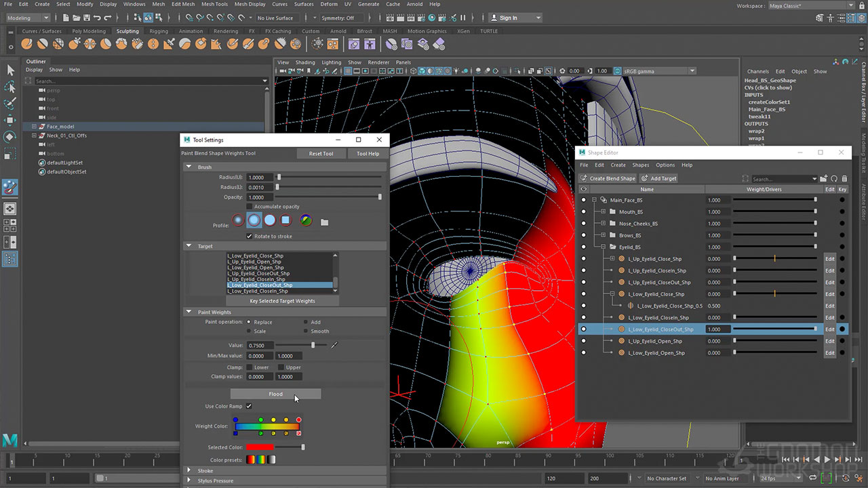Click the new group folder icon in Shape Editor
The height and width of the screenshot is (488, 868).
(x=823, y=178)
